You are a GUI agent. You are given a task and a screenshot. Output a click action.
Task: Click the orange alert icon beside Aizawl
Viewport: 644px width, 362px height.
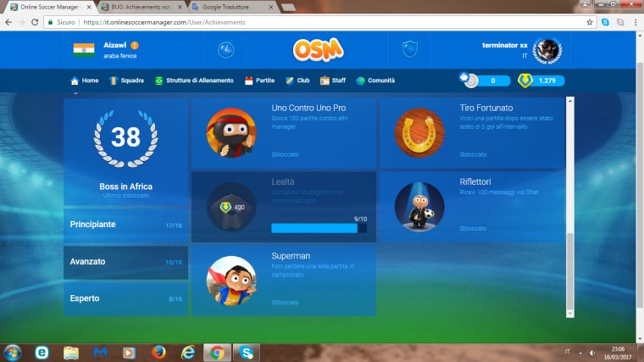click(x=135, y=45)
